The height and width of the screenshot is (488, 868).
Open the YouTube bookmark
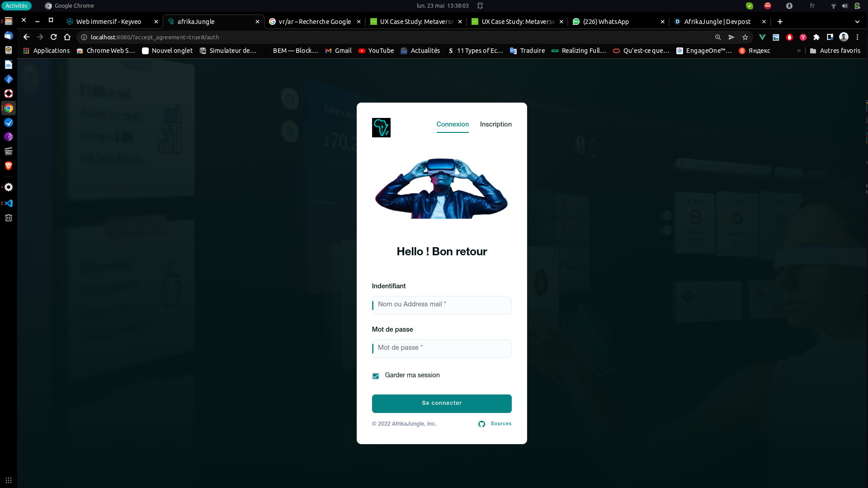[376, 51]
